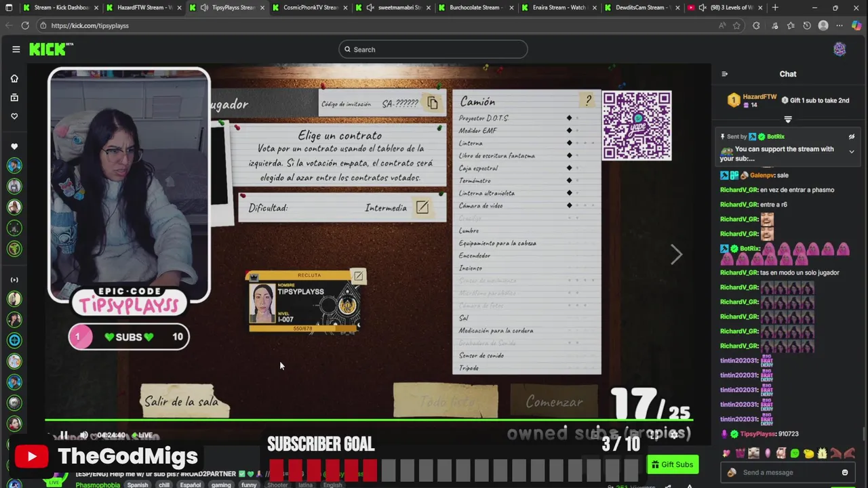Open the emoji picker in the message box
This screenshot has width=868, height=488.
(845, 472)
